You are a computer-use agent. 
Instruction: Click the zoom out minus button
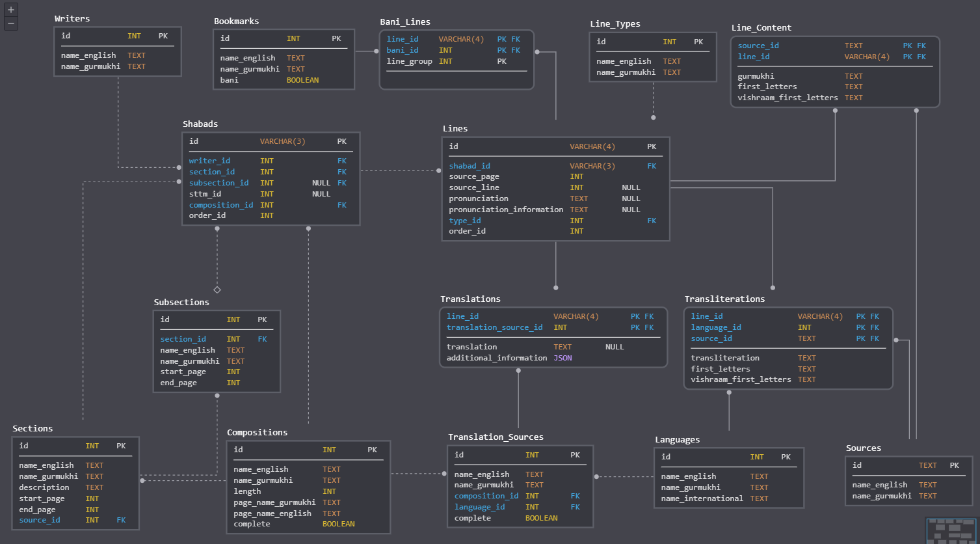11,23
